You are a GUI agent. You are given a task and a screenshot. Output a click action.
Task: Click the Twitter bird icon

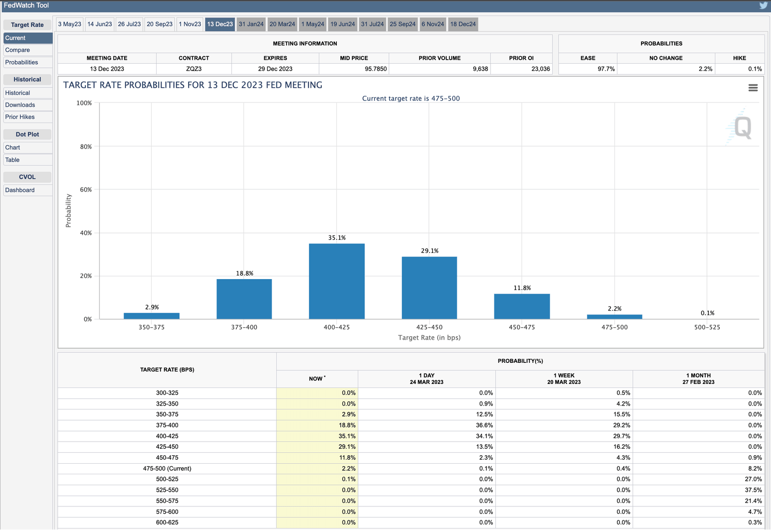(763, 6)
